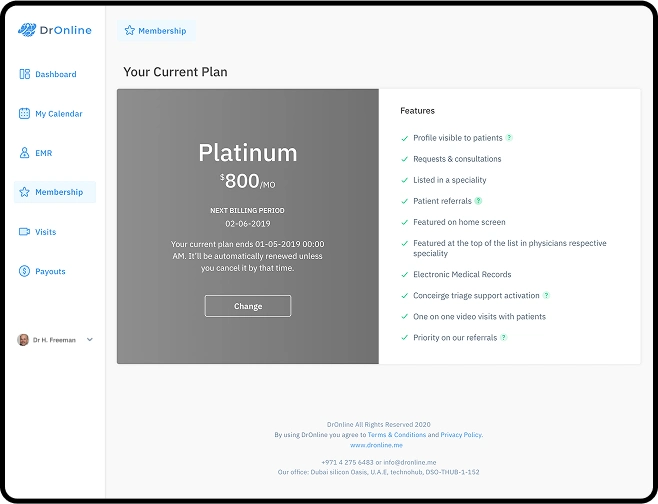Click Requests & consultations feature text
Image resolution: width=658 pixels, height=504 pixels.
point(457,159)
